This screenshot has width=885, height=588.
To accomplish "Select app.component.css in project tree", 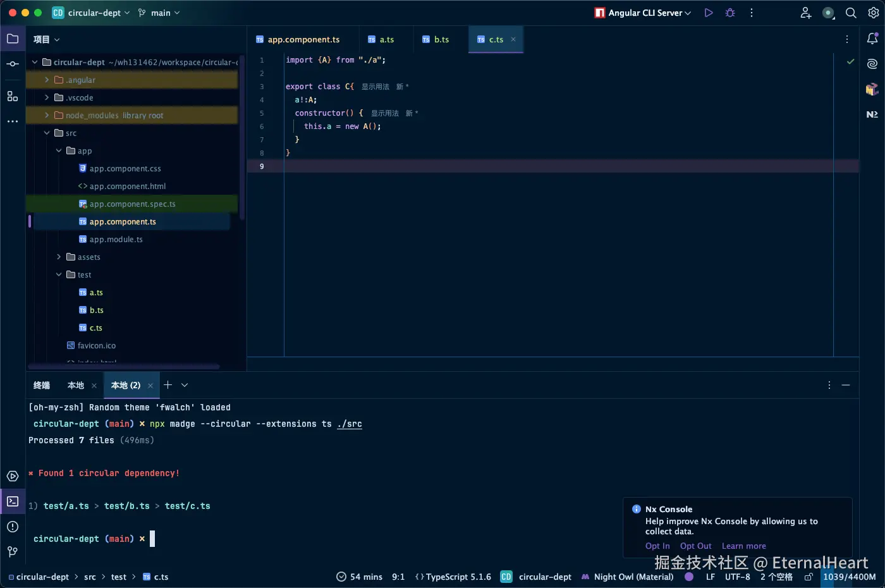I will coord(125,169).
